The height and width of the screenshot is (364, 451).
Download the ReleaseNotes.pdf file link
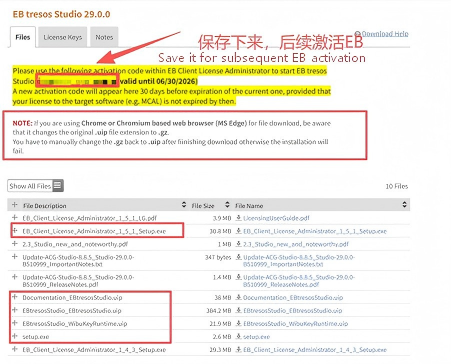299,281
